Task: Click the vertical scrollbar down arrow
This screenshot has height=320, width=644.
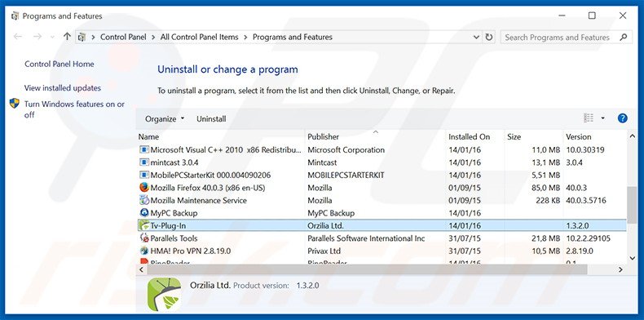Action: [633, 258]
